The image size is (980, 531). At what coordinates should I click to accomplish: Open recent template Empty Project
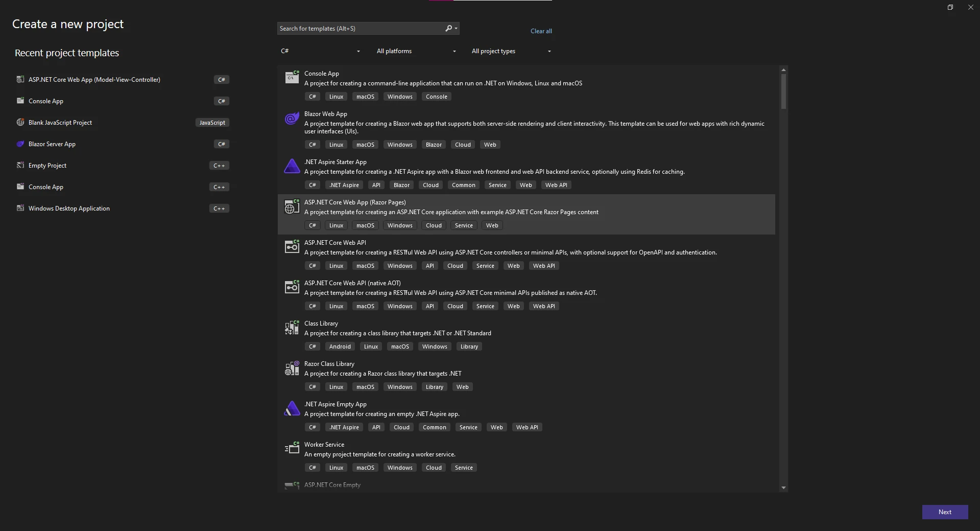123,166
